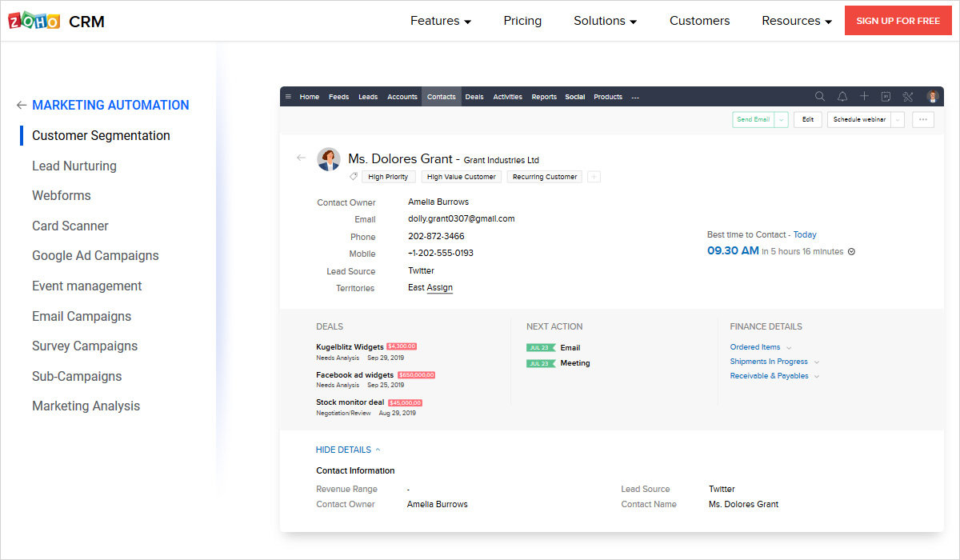Select Lead Nurturing in the sidebar

click(74, 166)
